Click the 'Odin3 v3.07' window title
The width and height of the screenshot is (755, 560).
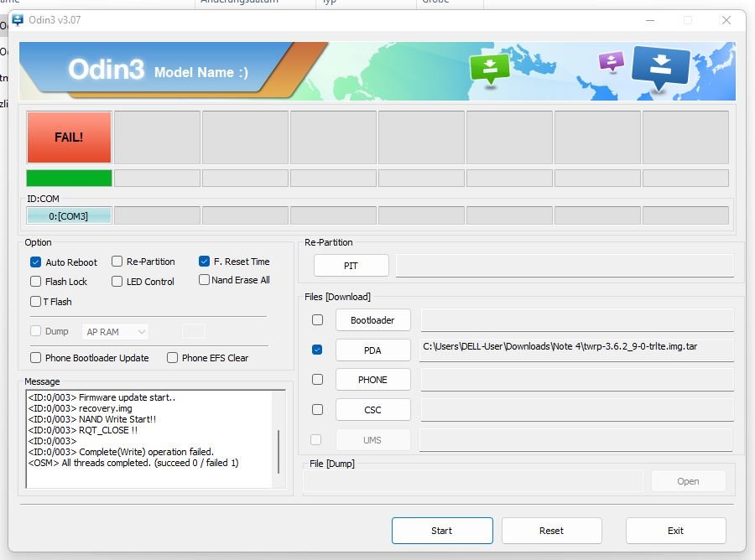(x=55, y=20)
